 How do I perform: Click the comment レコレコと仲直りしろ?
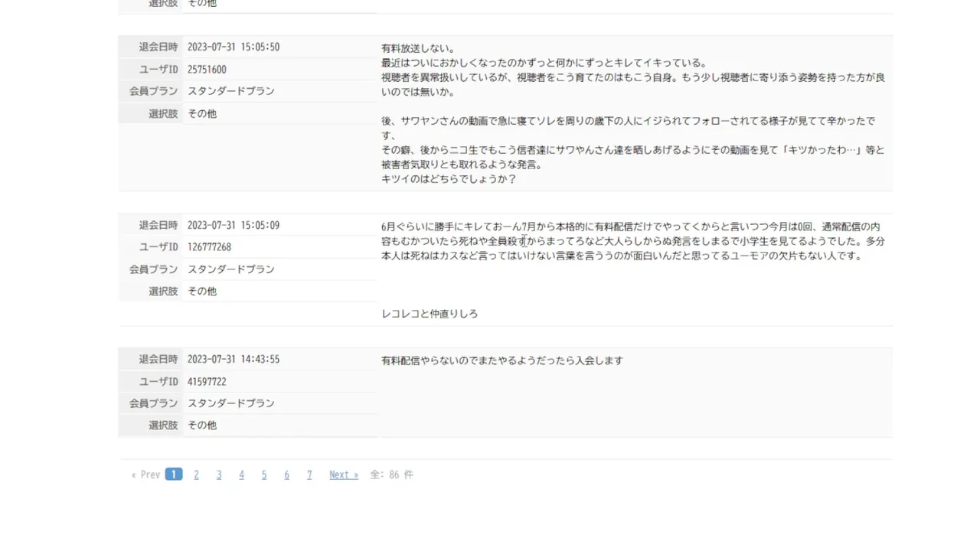click(x=430, y=314)
